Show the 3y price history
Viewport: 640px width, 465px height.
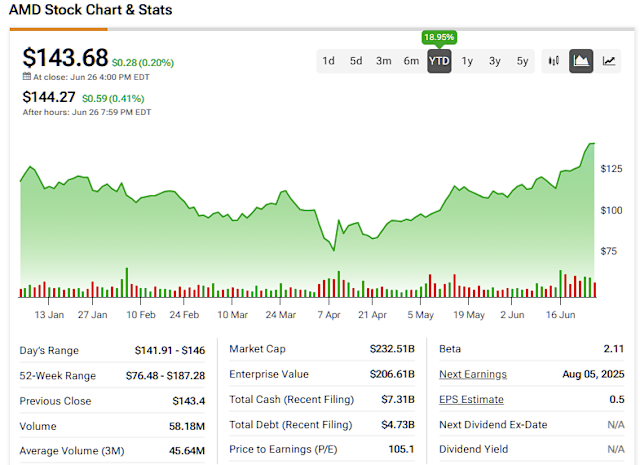(x=495, y=61)
